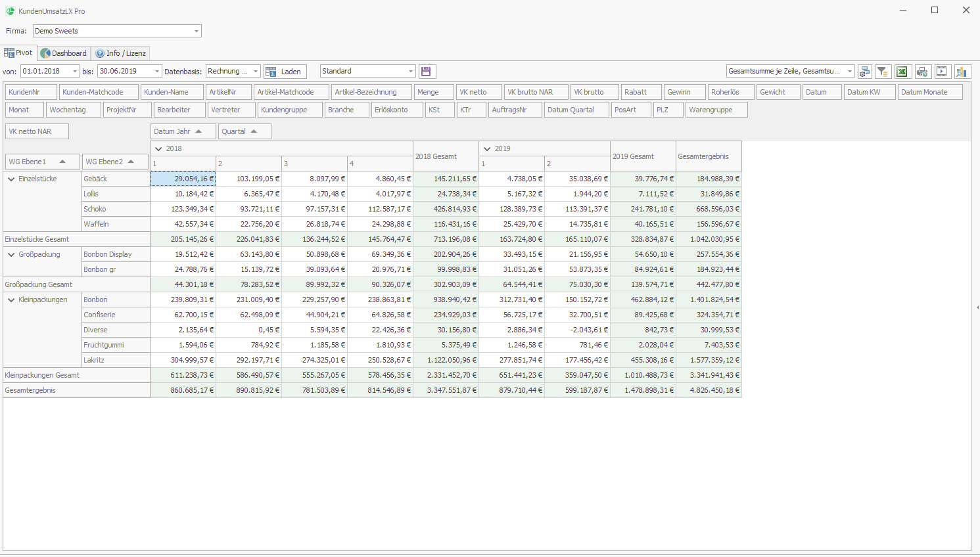The image size is (980, 557).
Task: Open the Info / Lizenz tab
Action: (x=121, y=53)
